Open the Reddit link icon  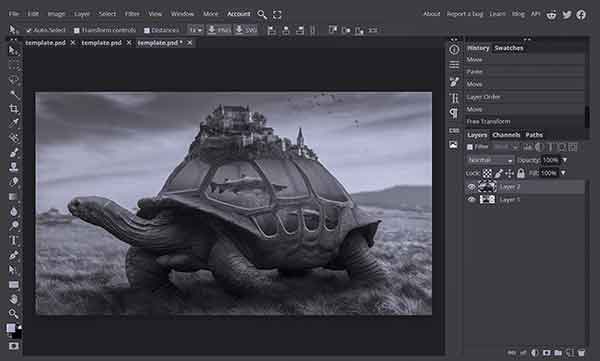pos(551,15)
